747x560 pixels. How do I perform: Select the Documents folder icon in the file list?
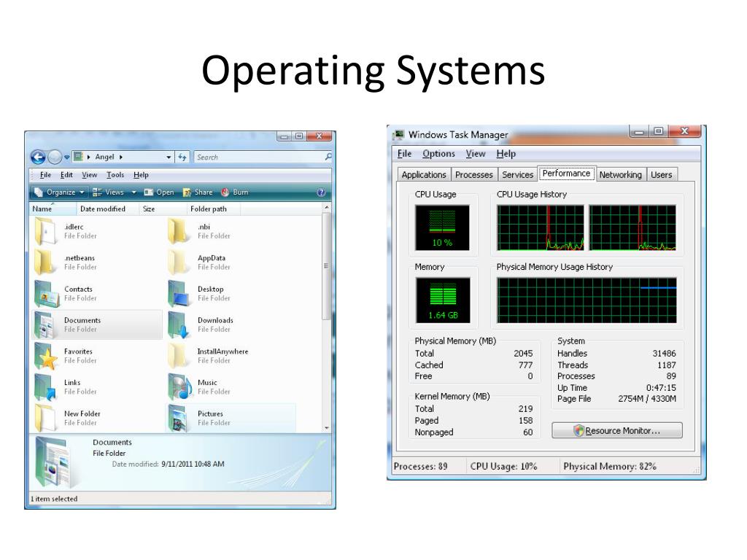[x=46, y=324]
